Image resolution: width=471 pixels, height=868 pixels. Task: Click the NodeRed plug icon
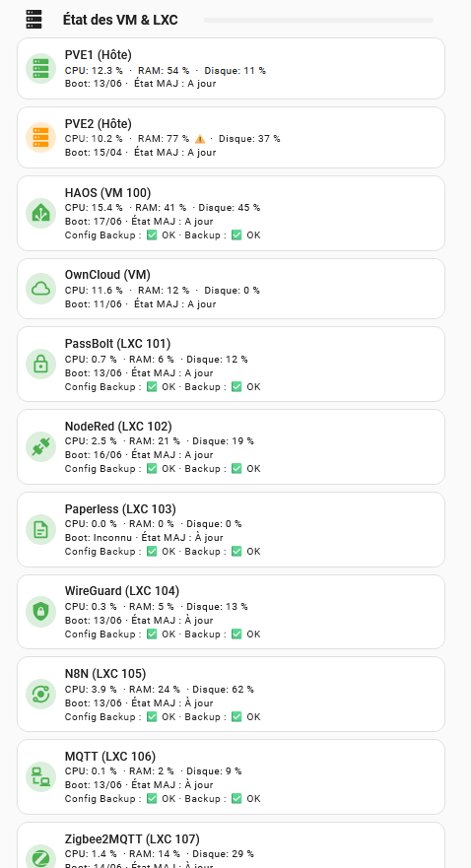(41, 446)
